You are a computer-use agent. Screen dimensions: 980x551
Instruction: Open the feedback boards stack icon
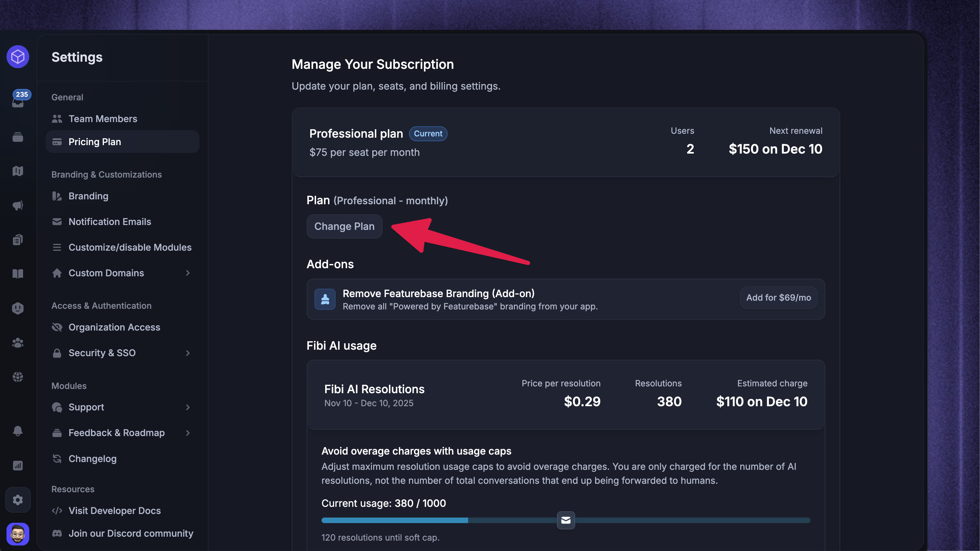[18, 137]
